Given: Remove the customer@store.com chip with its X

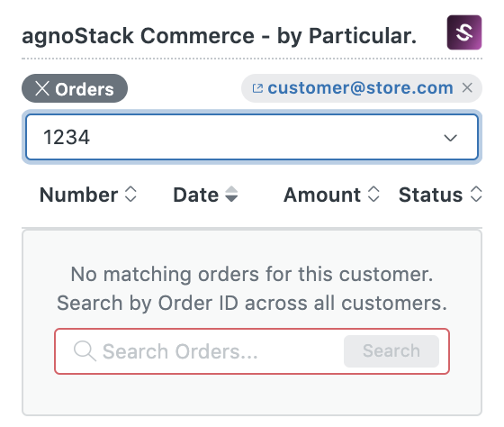Looking at the screenshot, I should click(467, 87).
